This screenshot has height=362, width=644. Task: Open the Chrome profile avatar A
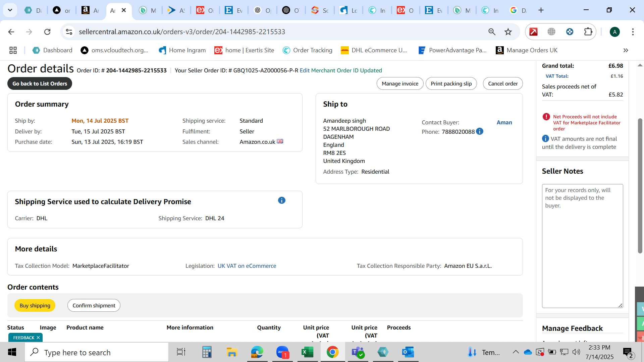pos(614,32)
